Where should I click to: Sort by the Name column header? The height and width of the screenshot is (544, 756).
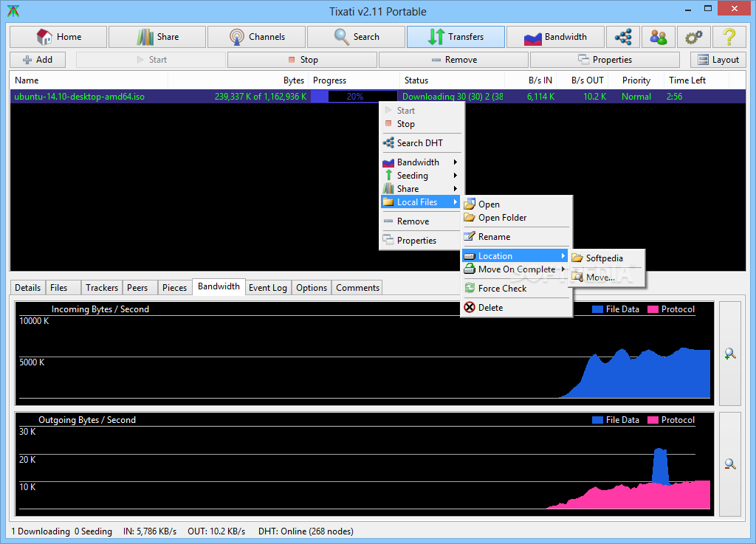tap(89, 80)
